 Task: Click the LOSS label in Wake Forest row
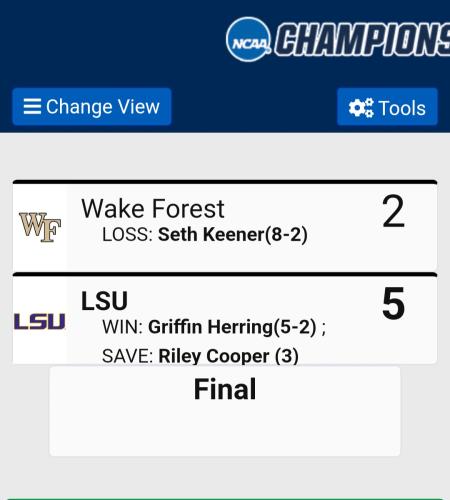pos(127,234)
